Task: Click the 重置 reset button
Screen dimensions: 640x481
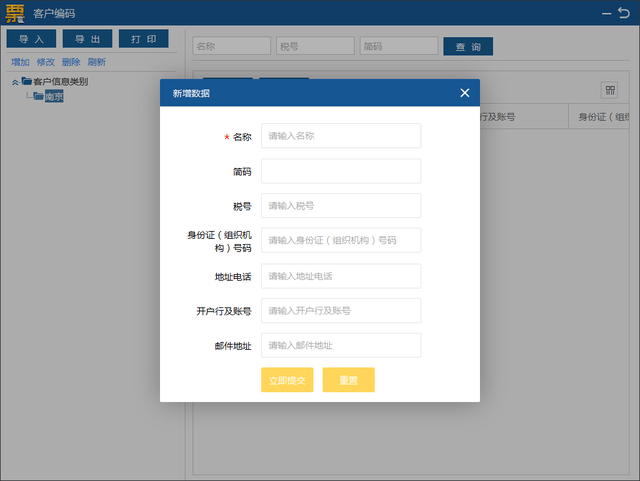Action: point(349,380)
